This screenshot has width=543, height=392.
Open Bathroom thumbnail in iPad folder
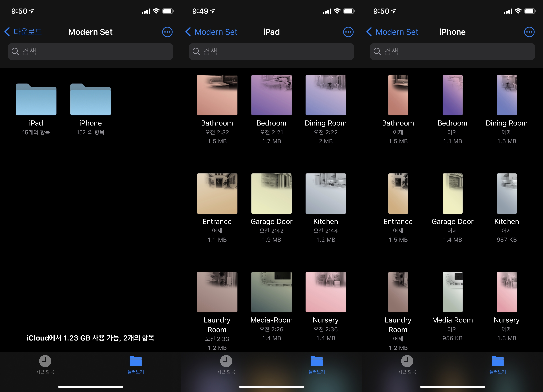click(x=217, y=95)
